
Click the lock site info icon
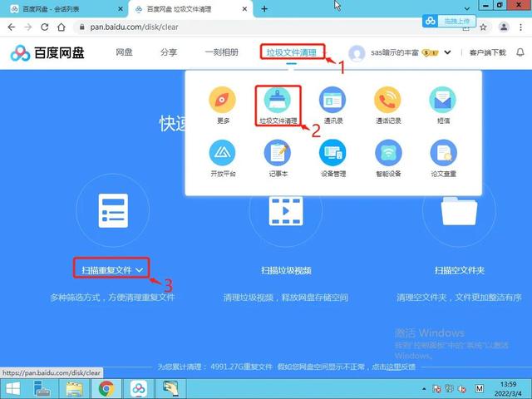click(x=81, y=27)
